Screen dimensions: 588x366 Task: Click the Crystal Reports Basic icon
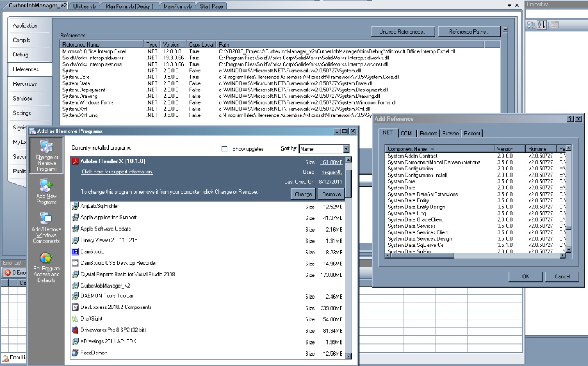click(75, 275)
